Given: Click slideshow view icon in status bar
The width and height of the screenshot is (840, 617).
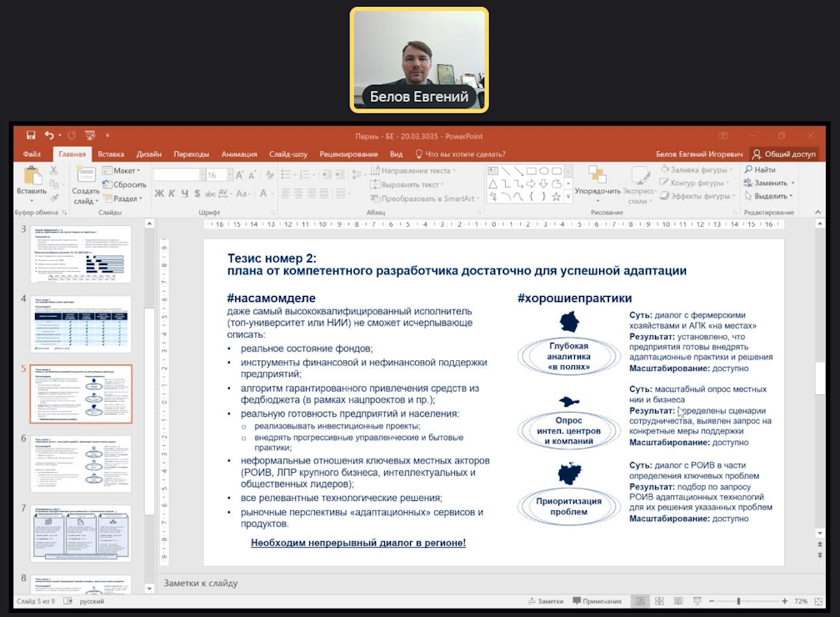Looking at the screenshot, I should click(x=697, y=601).
